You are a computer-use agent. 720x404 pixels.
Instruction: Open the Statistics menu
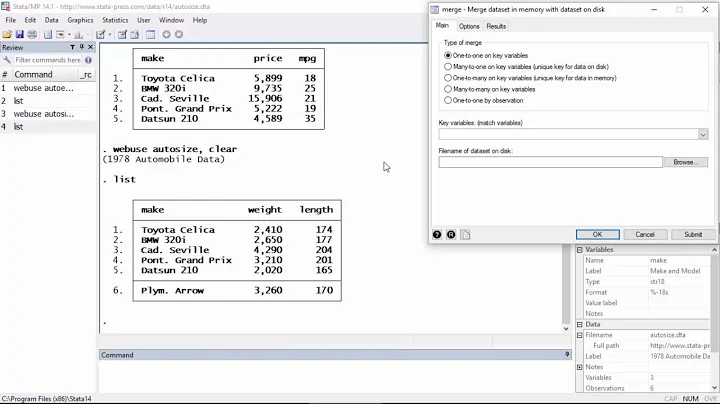tap(115, 20)
